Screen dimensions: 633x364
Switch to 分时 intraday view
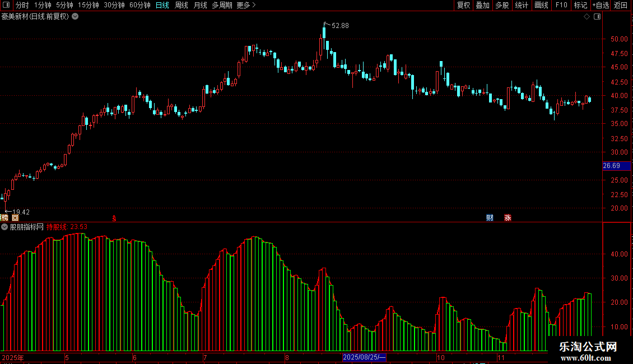coord(22,5)
